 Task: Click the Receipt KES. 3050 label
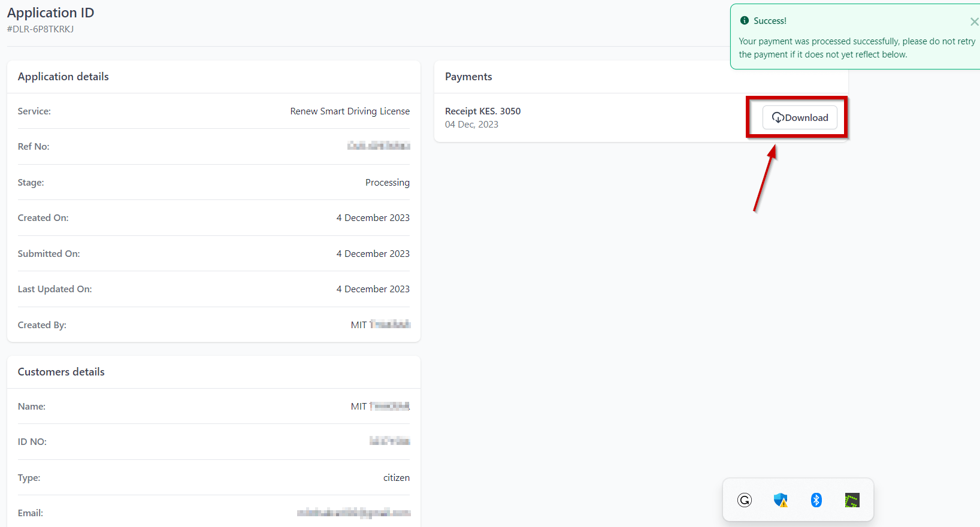[483, 111]
